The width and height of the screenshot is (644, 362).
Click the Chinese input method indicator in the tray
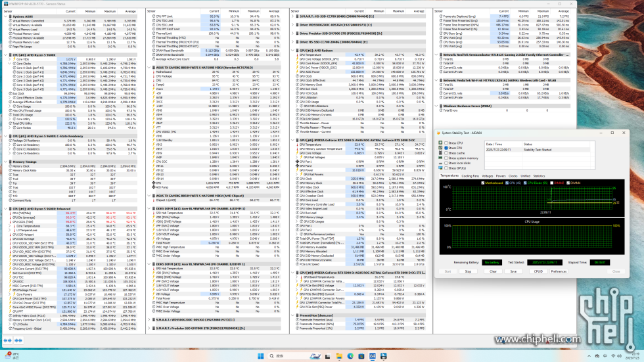605,356
